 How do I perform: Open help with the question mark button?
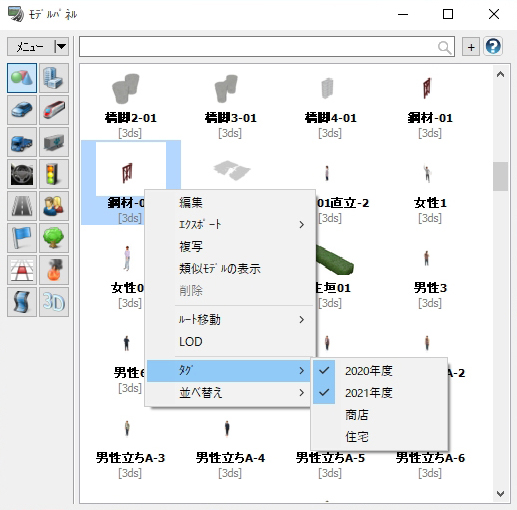[x=493, y=46]
